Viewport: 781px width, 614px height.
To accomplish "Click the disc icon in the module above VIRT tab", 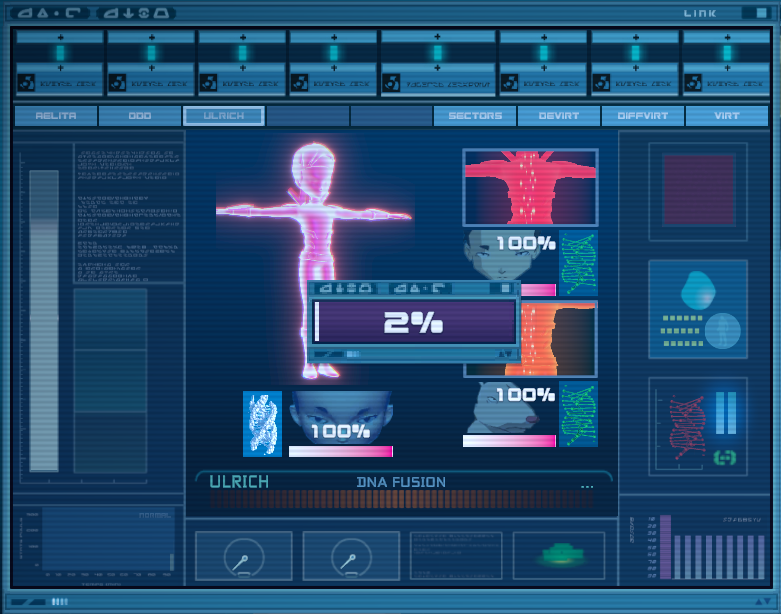I will pos(693,82).
